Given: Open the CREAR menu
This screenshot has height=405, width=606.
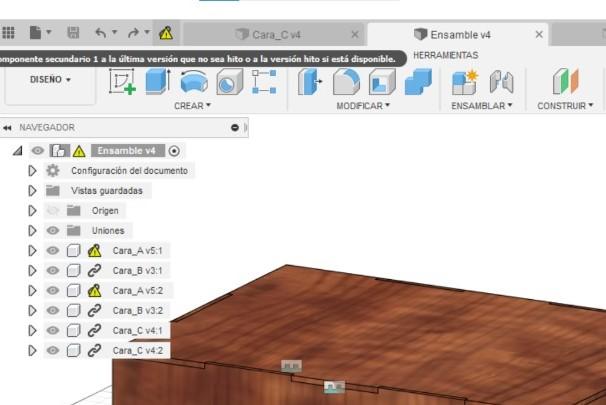Looking at the screenshot, I should [x=192, y=106].
